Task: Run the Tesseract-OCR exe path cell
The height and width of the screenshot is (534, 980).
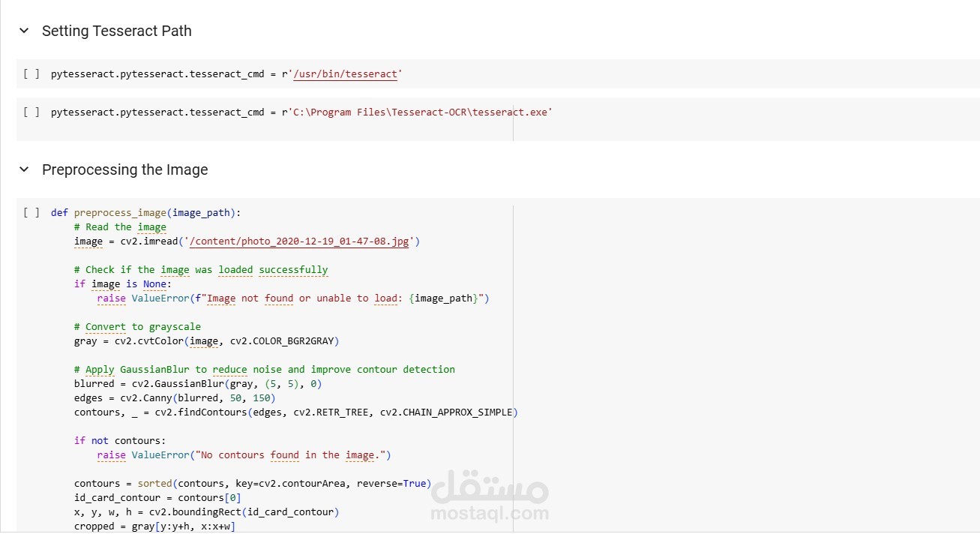Action: click(x=31, y=112)
